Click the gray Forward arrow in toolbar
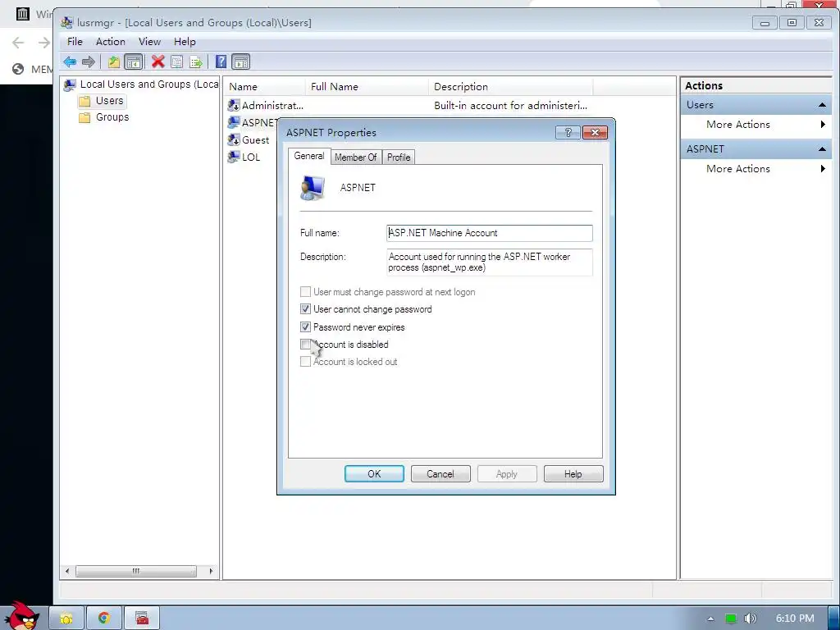The image size is (840, 630). [x=89, y=62]
